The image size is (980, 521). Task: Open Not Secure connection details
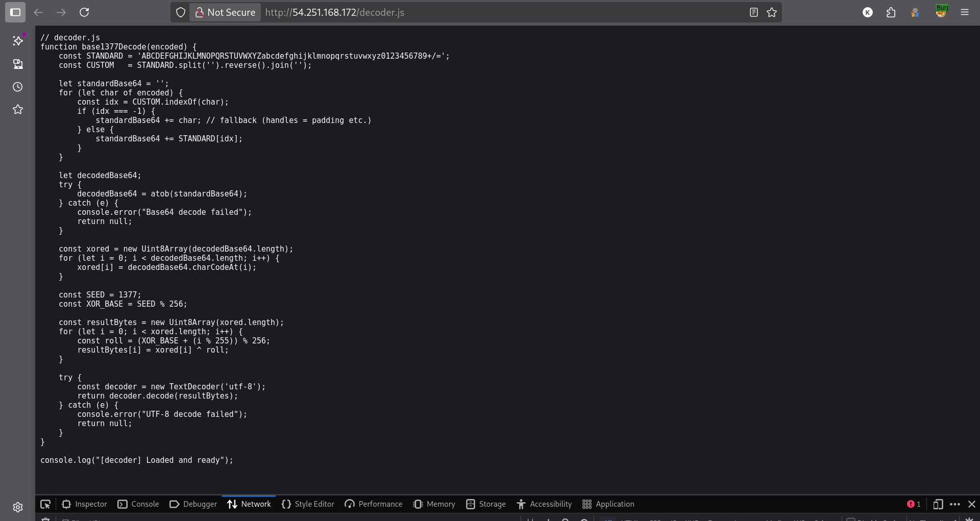tap(226, 12)
